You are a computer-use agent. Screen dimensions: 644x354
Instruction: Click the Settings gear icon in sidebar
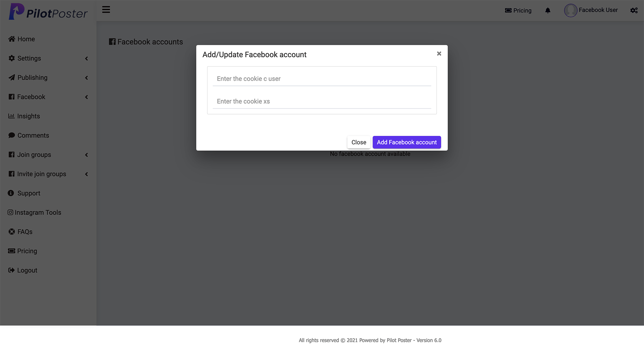tap(12, 58)
